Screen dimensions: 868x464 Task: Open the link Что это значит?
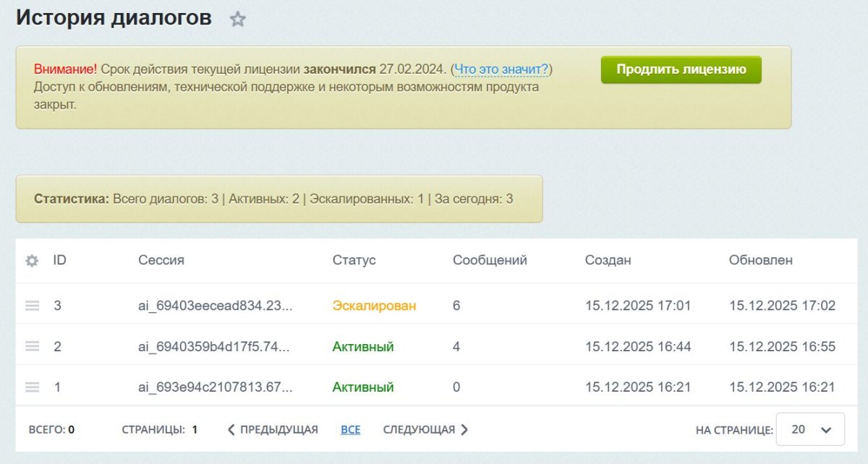tap(504, 70)
